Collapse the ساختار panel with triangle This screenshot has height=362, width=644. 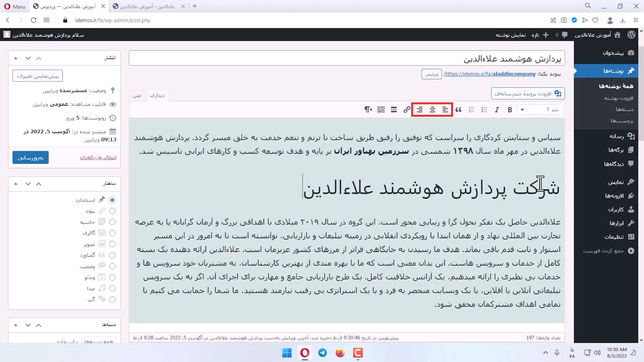pyautogui.click(x=16, y=184)
